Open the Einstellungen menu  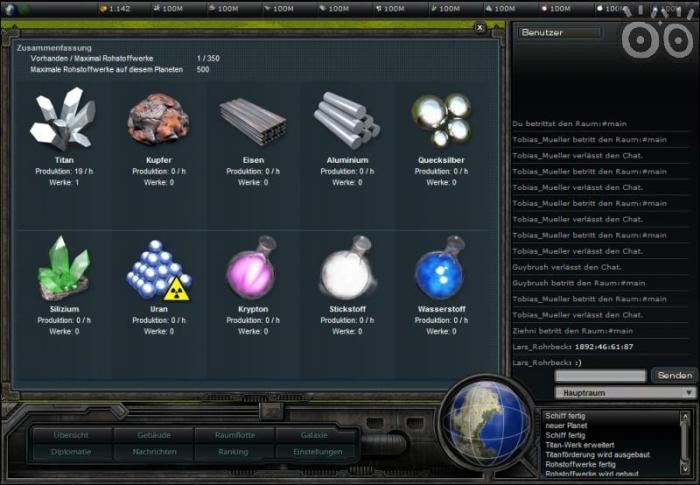pos(317,452)
